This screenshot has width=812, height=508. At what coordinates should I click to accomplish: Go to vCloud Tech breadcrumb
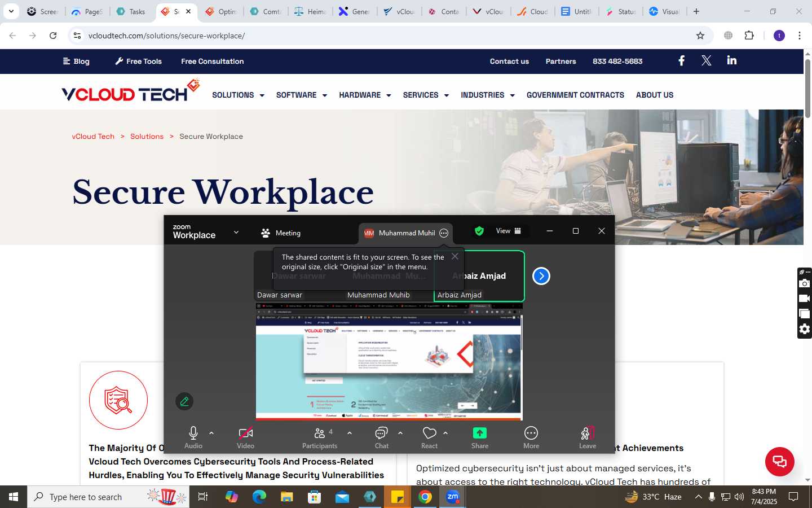(x=93, y=136)
